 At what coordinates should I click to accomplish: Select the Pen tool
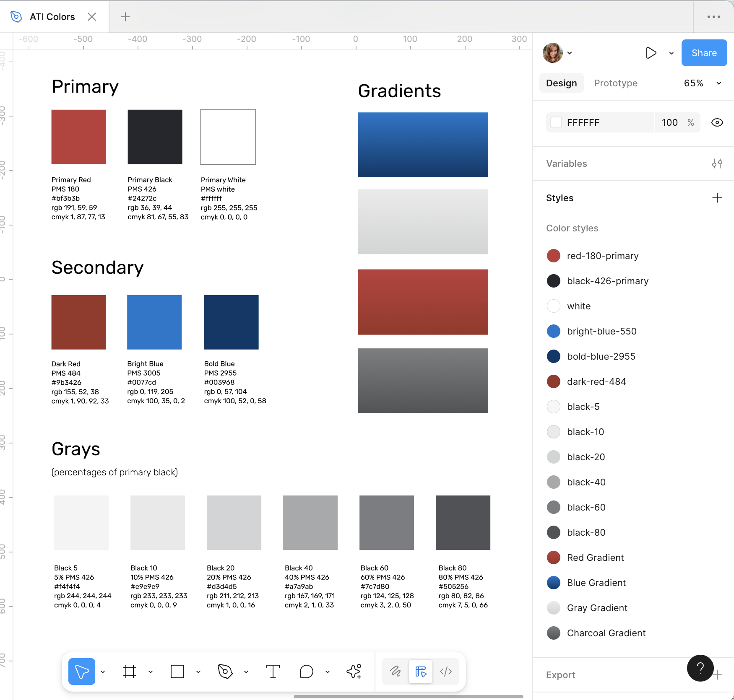coord(225,671)
